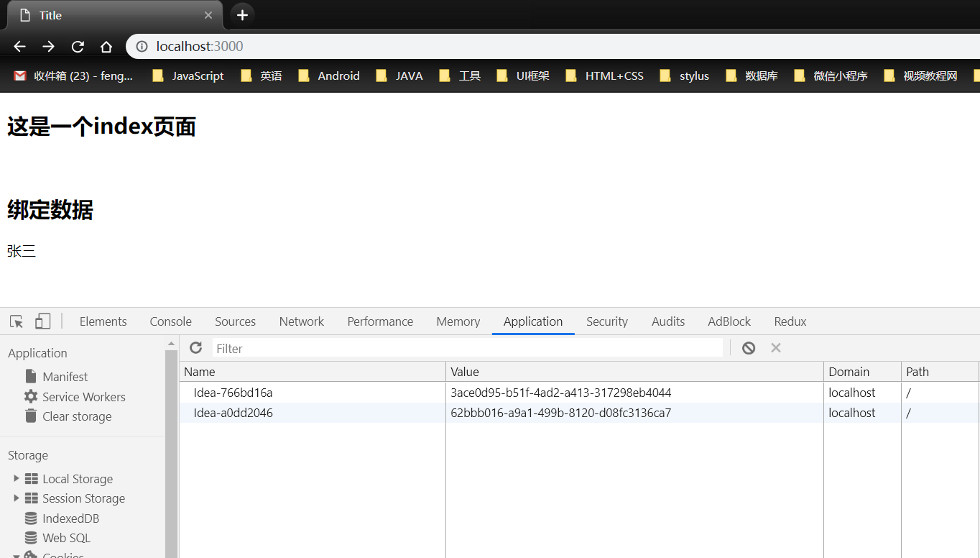Switch to the Console tab
Viewport: 980px width, 558px height.
[x=170, y=321]
